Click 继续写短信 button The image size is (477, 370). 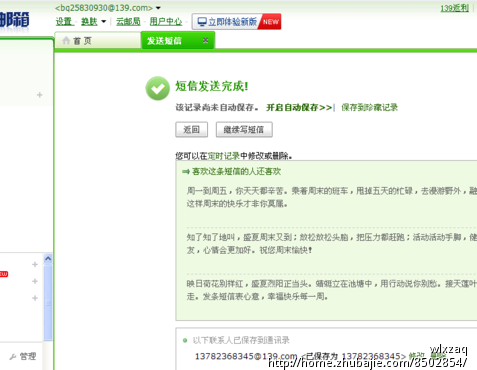tap(244, 130)
